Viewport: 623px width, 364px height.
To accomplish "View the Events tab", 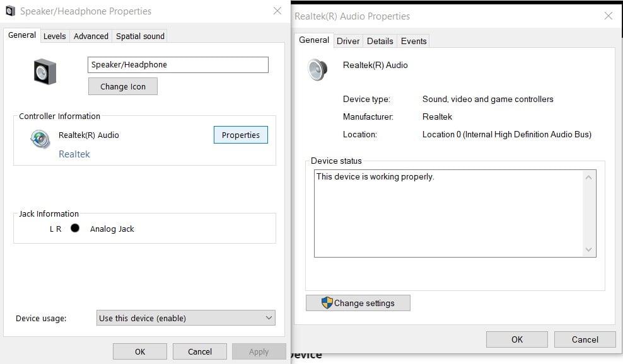I will (x=414, y=41).
